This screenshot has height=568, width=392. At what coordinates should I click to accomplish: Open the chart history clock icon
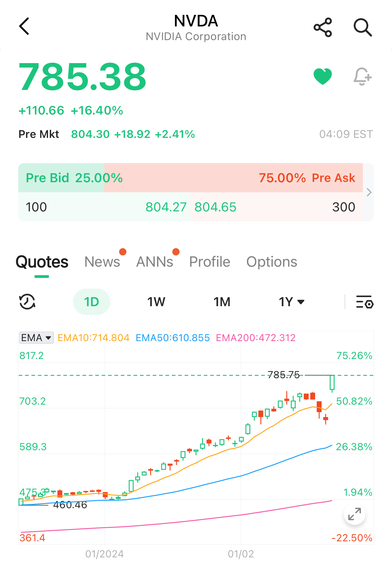[x=27, y=302]
